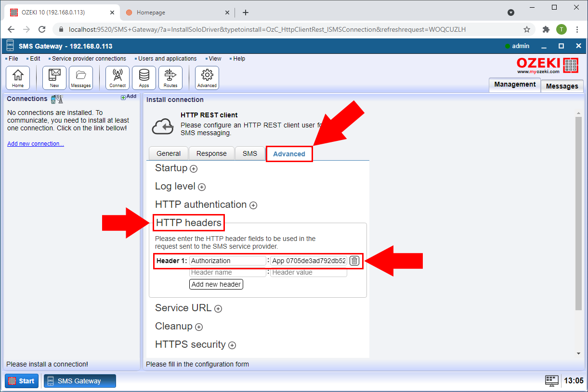Click the vertical scrollbar of the form

click(579, 214)
